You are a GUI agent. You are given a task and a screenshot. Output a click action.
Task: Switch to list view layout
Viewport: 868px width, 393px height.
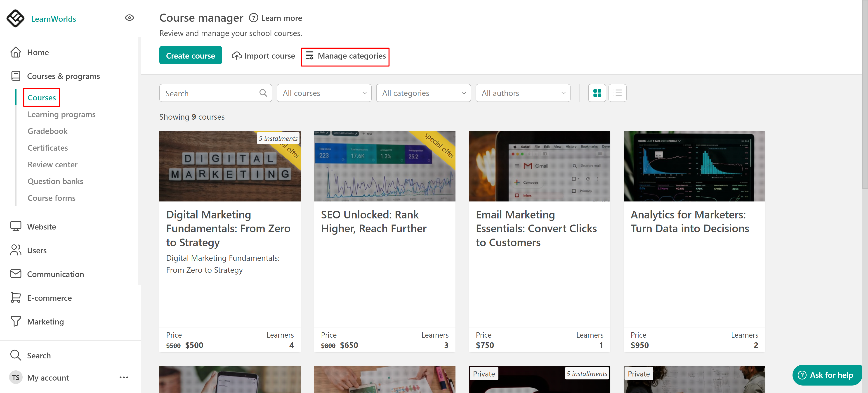pyautogui.click(x=617, y=93)
